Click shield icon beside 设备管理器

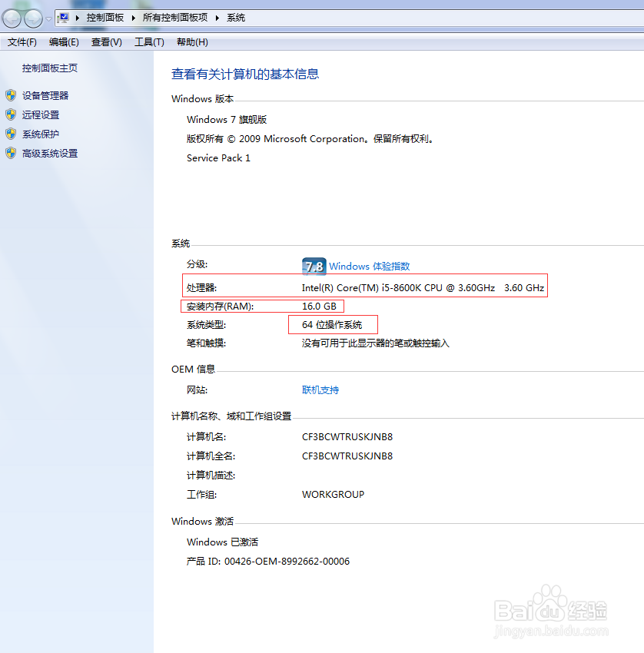11,95
